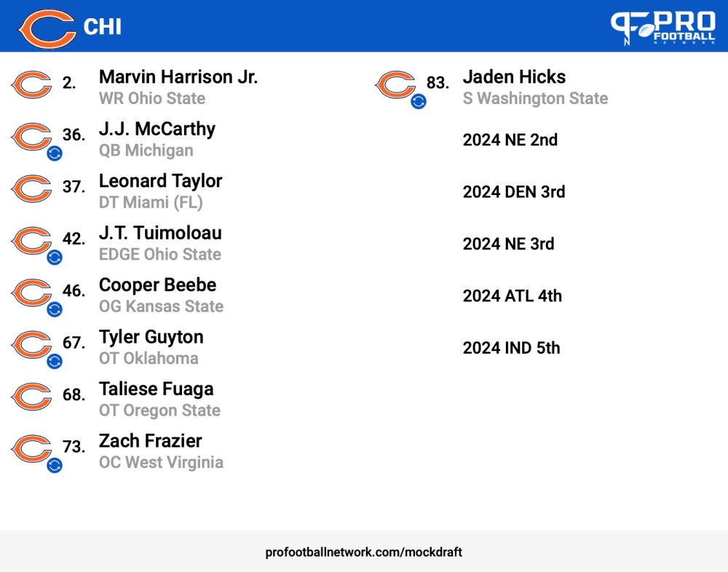The width and height of the screenshot is (728, 572).
Task: Click the 2024 NE 2nd pick entry
Action: 510,140
